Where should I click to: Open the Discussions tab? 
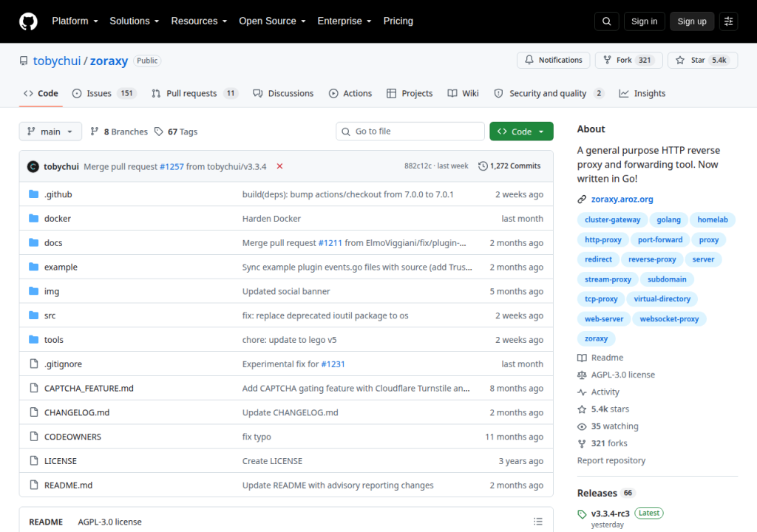tap(283, 93)
